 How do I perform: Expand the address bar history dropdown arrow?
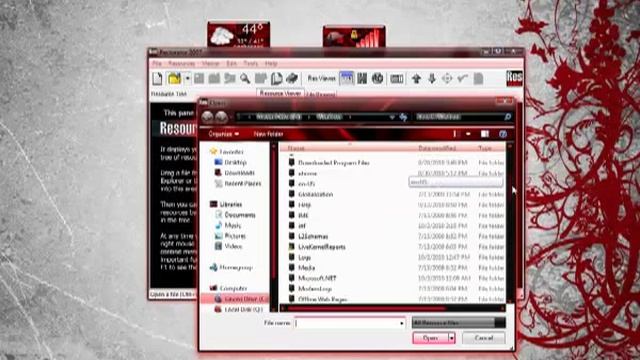click(x=392, y=117)
